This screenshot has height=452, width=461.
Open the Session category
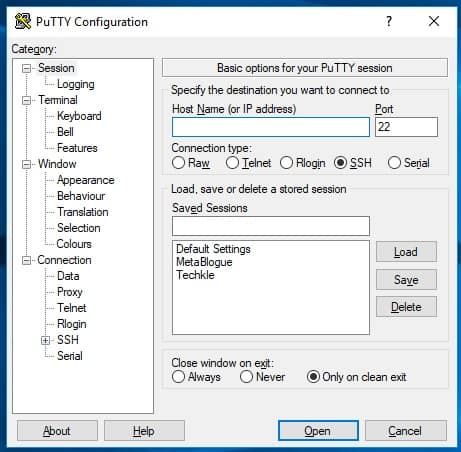[56, 68]
